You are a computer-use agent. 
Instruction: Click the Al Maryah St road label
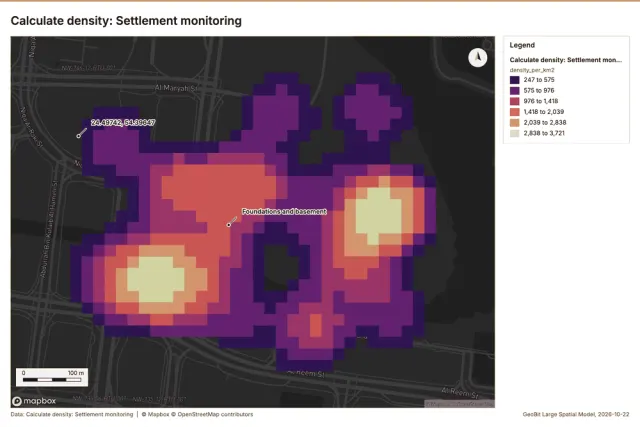coord(176,88)
